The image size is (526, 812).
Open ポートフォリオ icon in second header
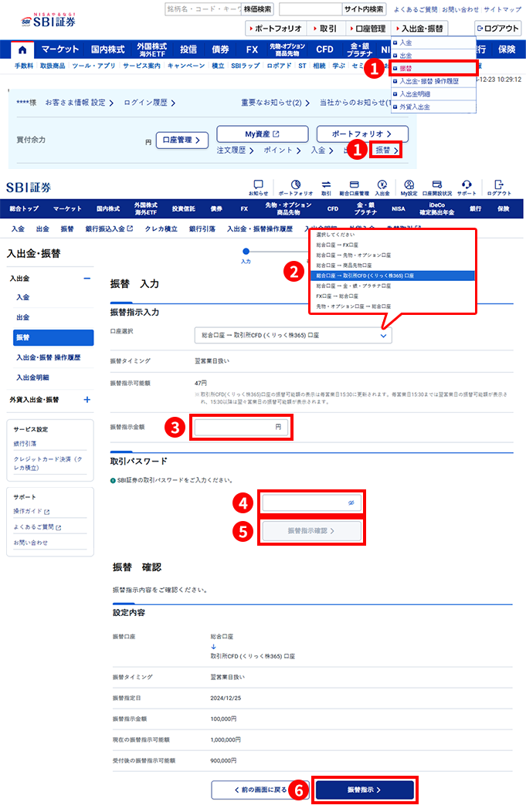(295, 188)
